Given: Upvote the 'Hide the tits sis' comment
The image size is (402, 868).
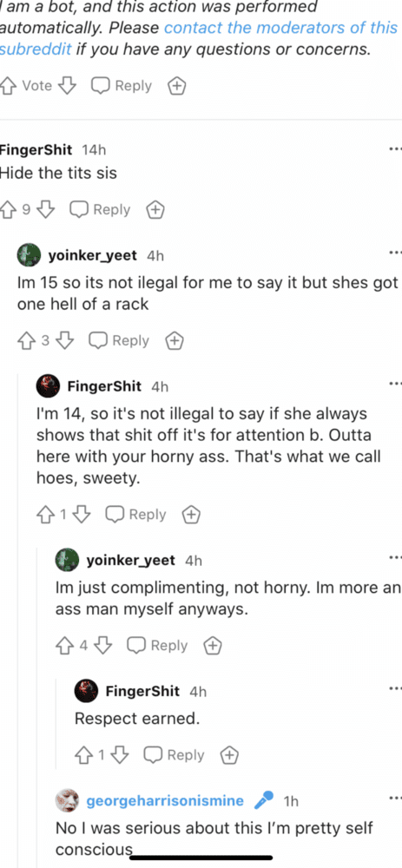Looking at the screenshot, I should [x=8, y=210].
